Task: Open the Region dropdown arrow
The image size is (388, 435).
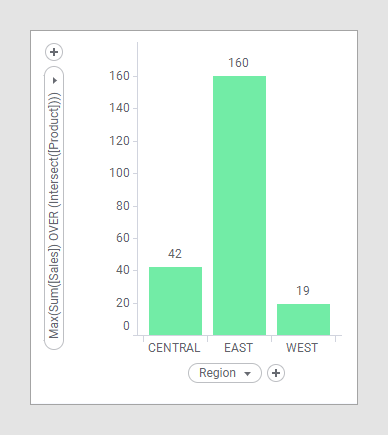Action: pyautogui.click(x=247, y=374)
